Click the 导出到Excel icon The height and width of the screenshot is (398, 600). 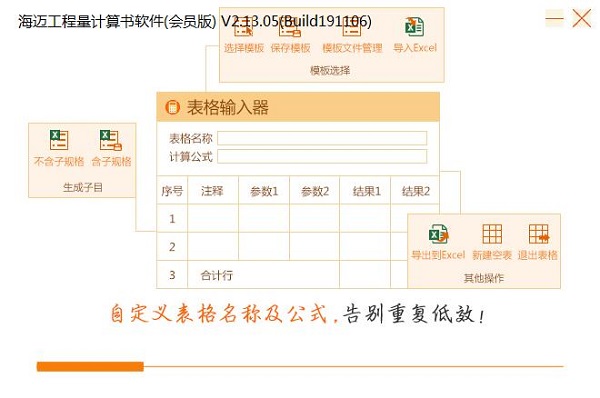tap(438, 234)
